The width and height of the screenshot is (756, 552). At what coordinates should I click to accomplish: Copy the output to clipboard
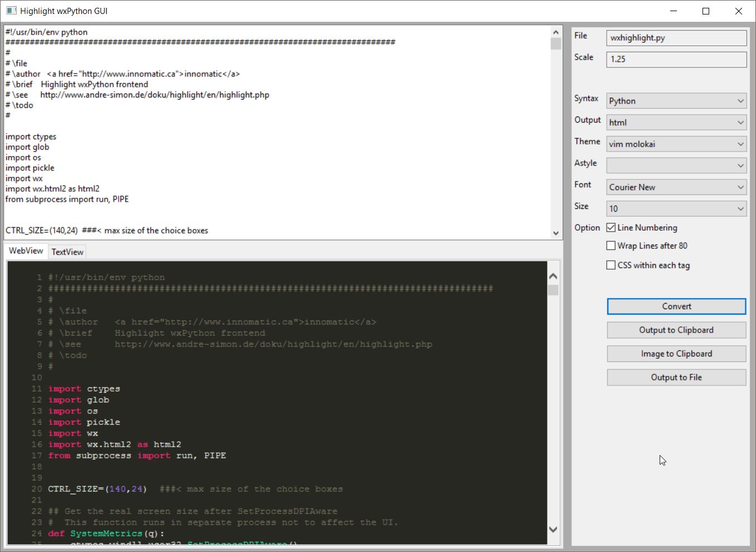point(676,330)
